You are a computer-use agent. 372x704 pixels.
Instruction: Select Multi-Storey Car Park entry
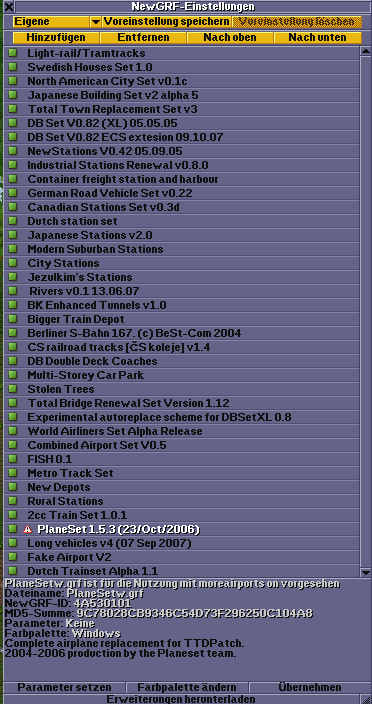181,375
